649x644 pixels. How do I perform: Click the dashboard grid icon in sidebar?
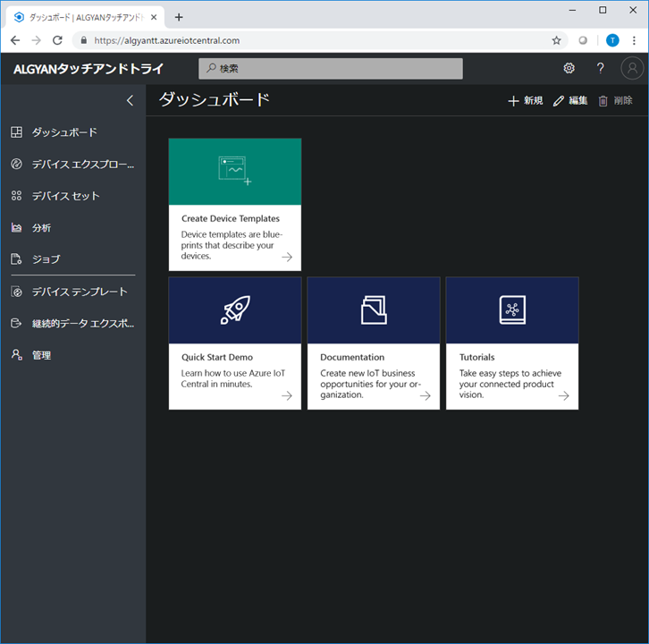pyautogui.click(x=17, y=132)
